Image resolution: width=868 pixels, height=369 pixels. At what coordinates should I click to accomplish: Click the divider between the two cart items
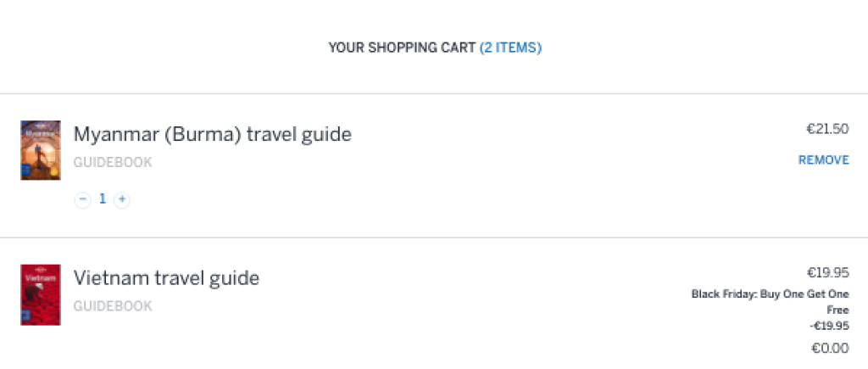point(434,238)
